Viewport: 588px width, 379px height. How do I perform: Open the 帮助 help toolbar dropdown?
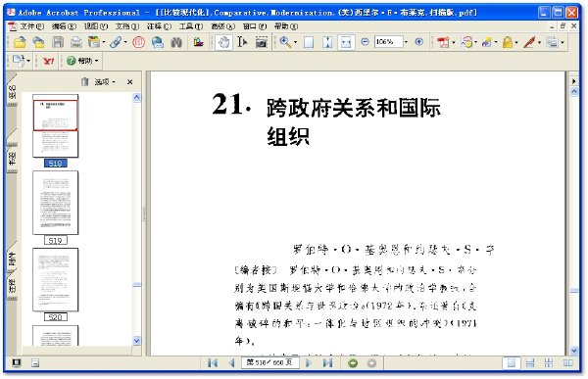[83, 61]
